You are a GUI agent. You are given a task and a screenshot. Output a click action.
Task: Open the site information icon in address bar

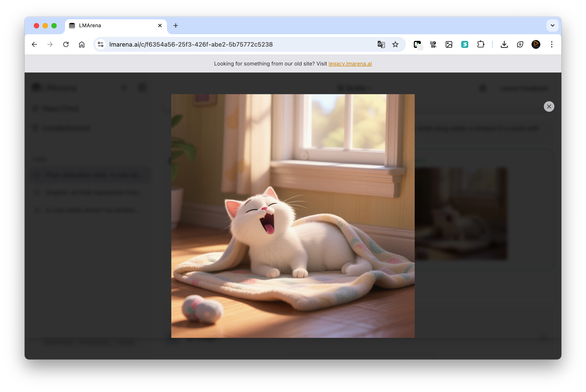pyautogui.click(x=101, y=45)
